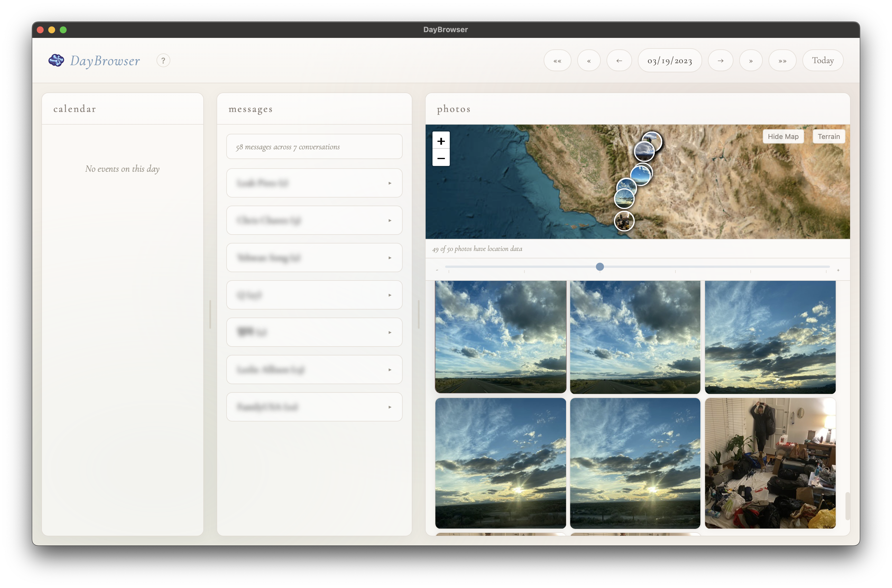Expand the last conversation row
The image size is (892, 588).
click(x=314, y=407)
